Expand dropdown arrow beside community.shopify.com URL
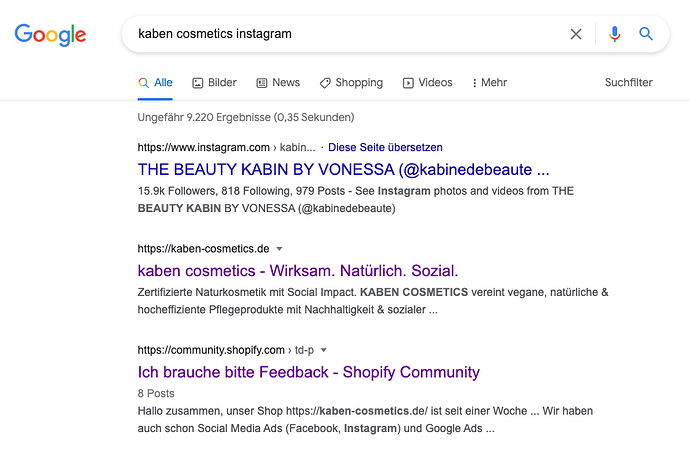The width and height of the screenshot is (690, 458). 324,350
